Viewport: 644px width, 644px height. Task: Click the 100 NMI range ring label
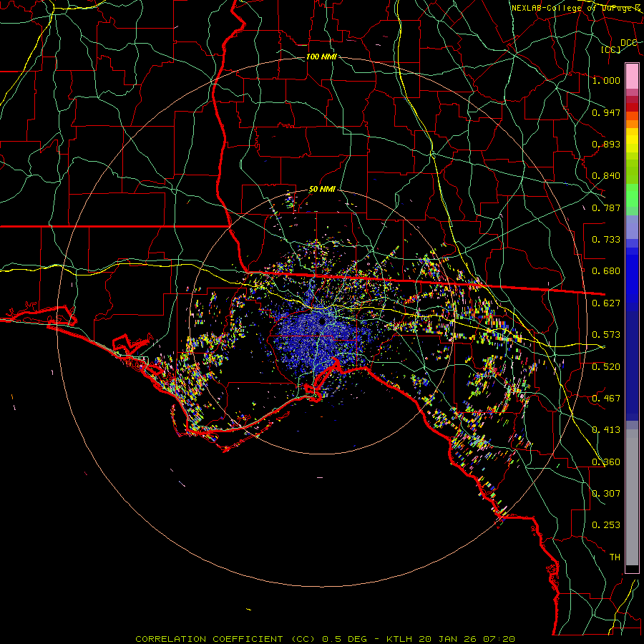321,57
